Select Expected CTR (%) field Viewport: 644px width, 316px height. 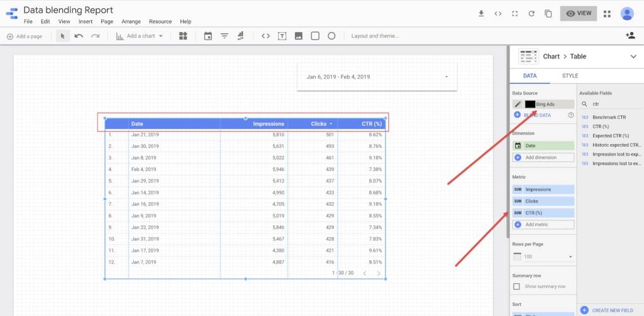pos(610,135)
